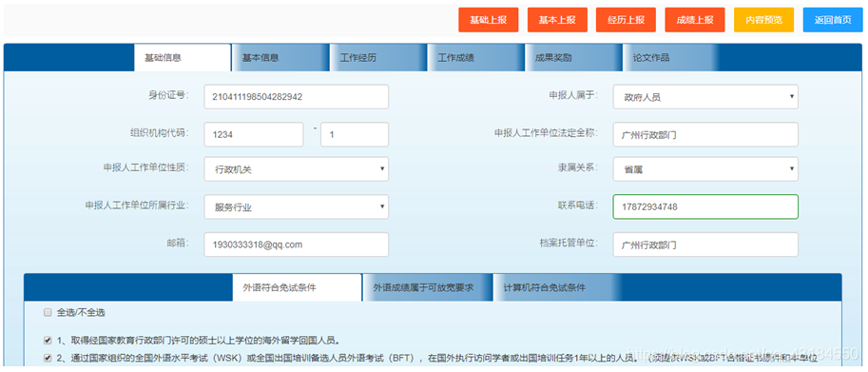Screen dimensions: 868x372
Task: Uncheck condition 2 WSK/BFT checkbox
Action: (x=48, y=358)
